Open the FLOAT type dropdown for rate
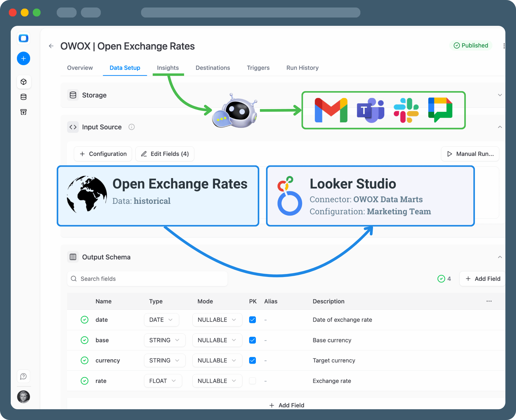 [x=163, y=381]
